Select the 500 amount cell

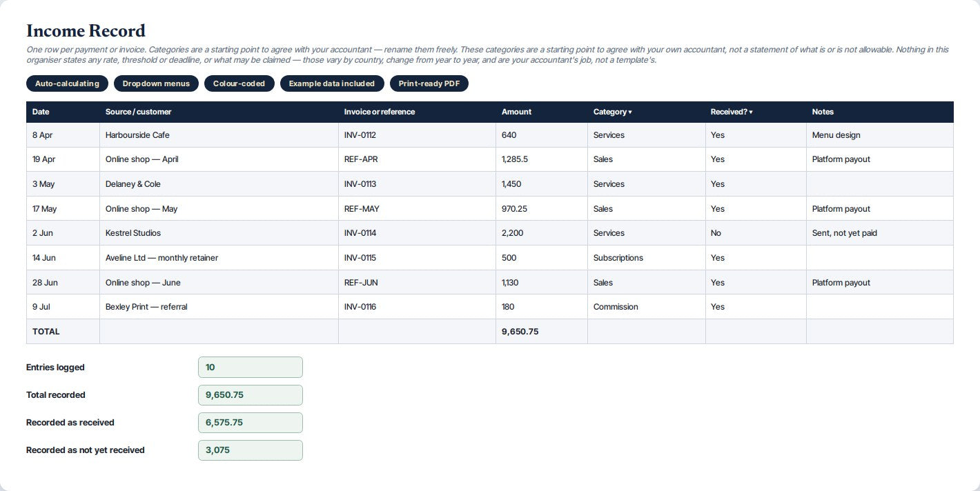point(541,258)
